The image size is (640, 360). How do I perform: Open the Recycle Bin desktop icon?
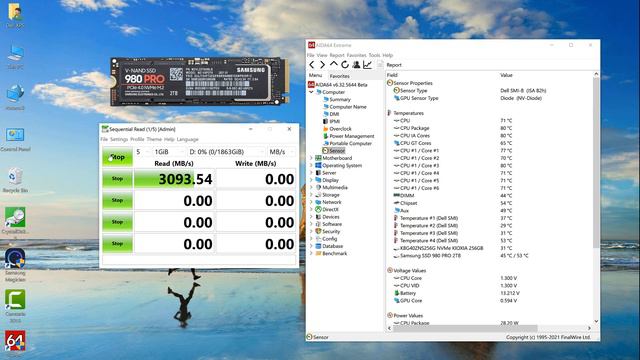pos(15,180)
